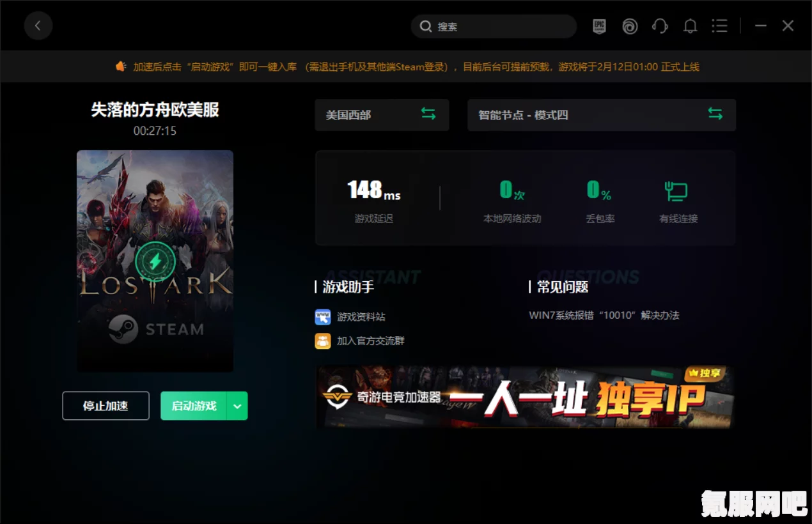Click the 0次 本地网络波动 value
This screenshot has height=524, width=812.
[x=512, y=190]
